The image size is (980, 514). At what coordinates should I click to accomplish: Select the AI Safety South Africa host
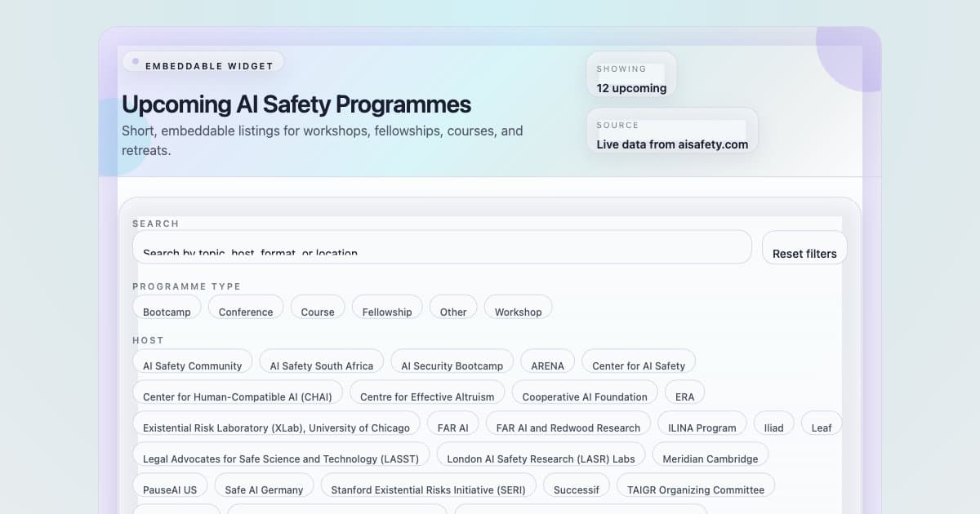point(322,361)
